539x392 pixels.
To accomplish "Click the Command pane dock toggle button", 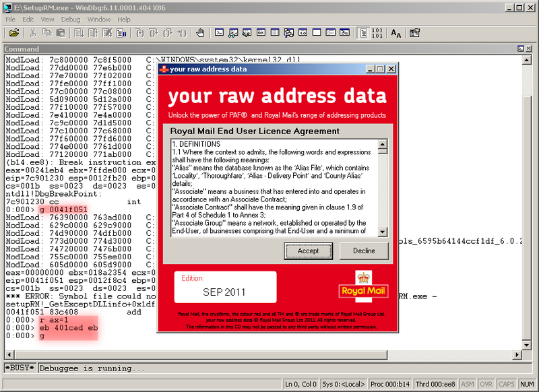I will 521,48.
